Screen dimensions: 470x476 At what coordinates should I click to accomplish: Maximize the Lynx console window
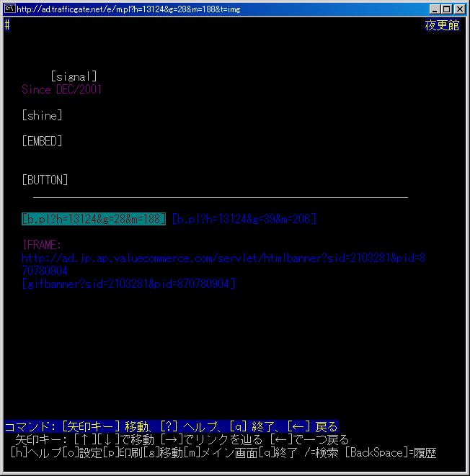(447, 9)
